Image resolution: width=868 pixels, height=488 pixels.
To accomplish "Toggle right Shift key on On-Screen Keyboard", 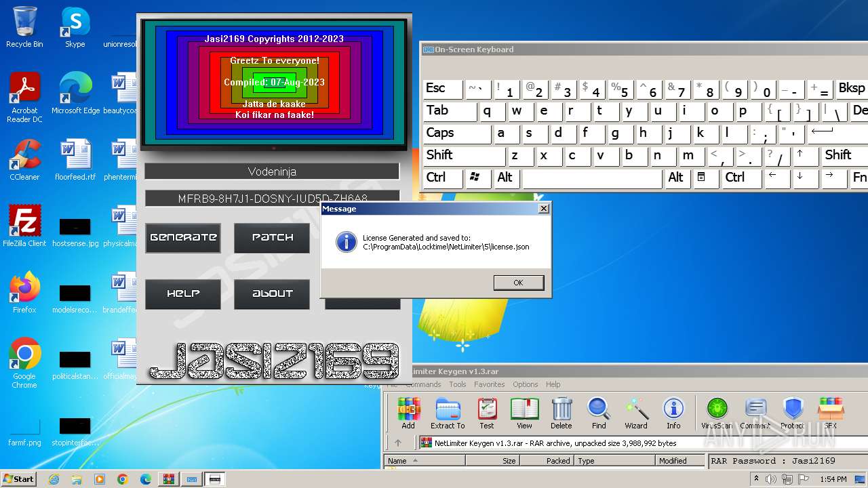I will [x=845, y=155].
